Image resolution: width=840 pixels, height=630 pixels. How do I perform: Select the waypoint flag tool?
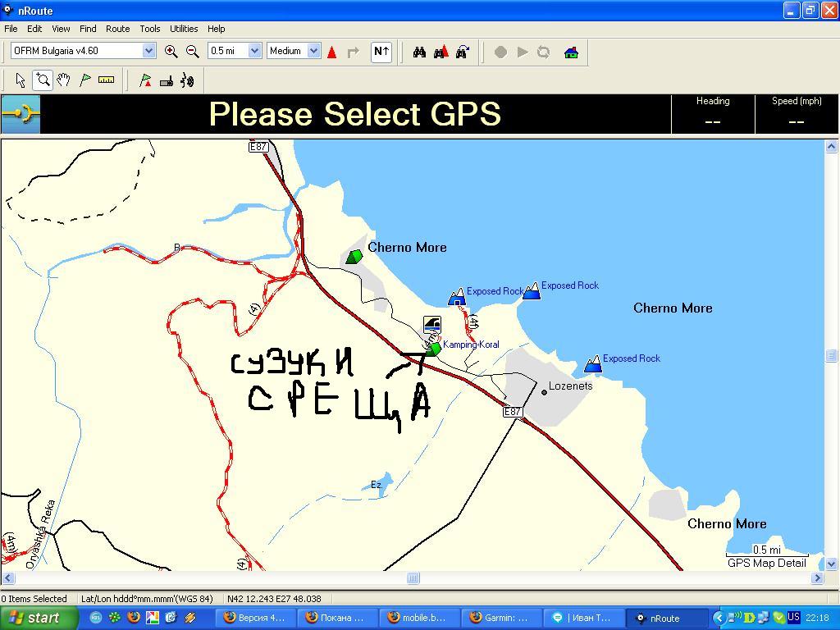(84, 80)
